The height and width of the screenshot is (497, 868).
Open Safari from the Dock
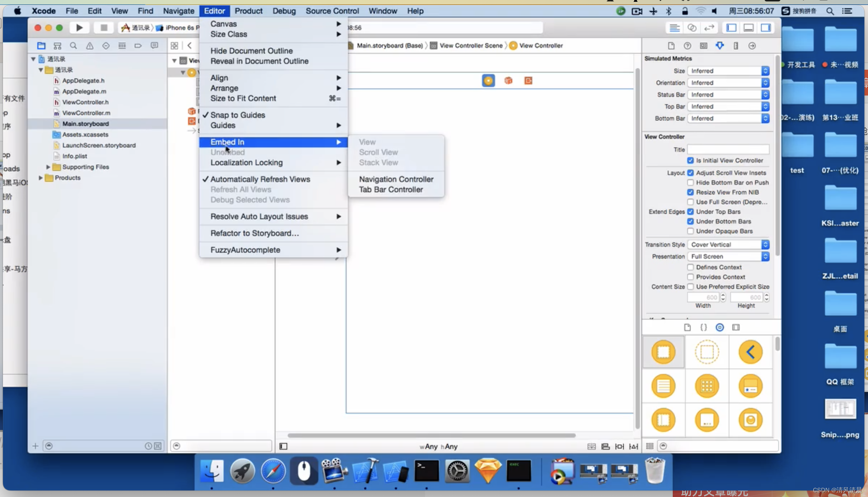(273, 471)
